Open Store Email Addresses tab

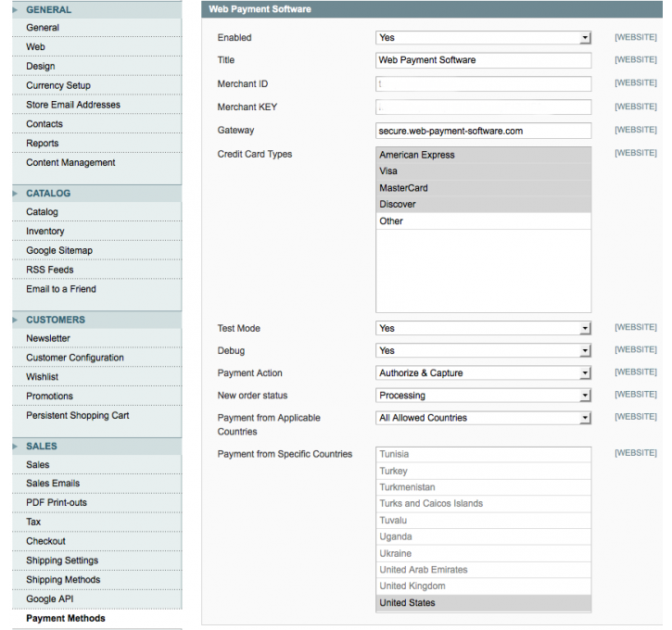pos(96,105)
